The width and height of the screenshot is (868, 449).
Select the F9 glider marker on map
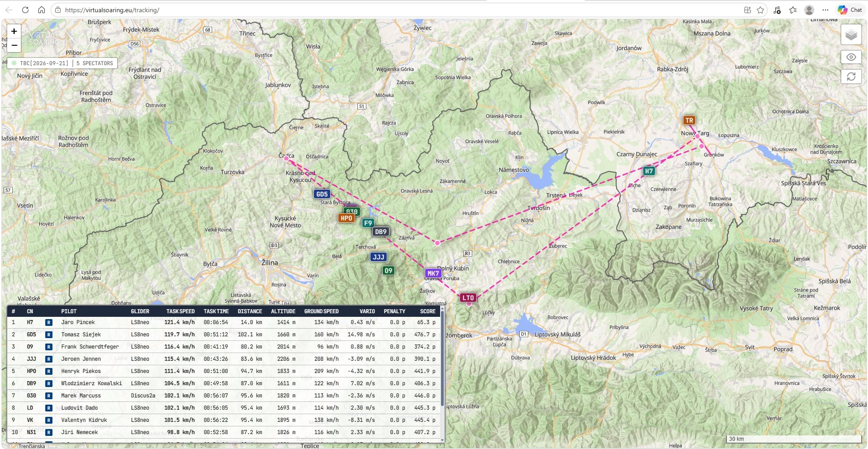pos(368,223)
